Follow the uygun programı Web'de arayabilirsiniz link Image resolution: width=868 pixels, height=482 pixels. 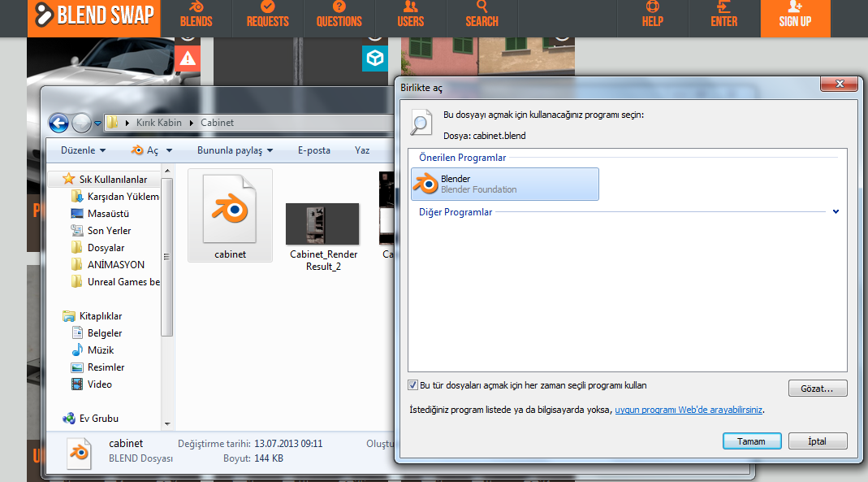pyautogui.click(x=689, y=410)
